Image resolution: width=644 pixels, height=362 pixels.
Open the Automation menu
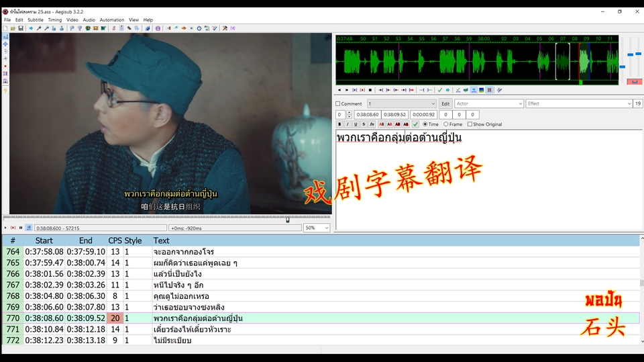click(112, 19)
